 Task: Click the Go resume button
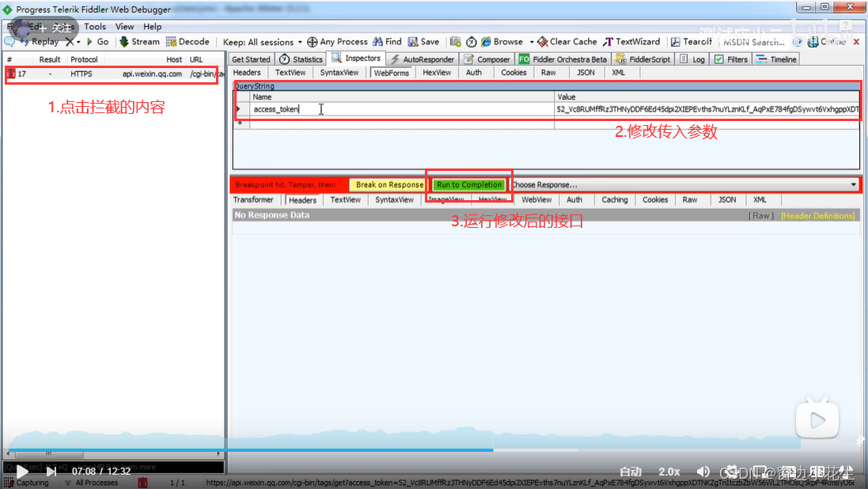[x=97, y=41]
